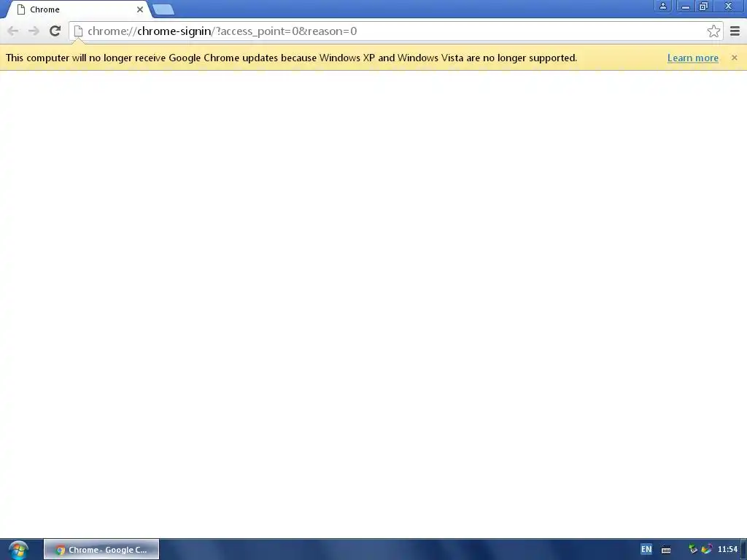Open the EN language indicator
747x560 pixels.
tap(646, 549)
